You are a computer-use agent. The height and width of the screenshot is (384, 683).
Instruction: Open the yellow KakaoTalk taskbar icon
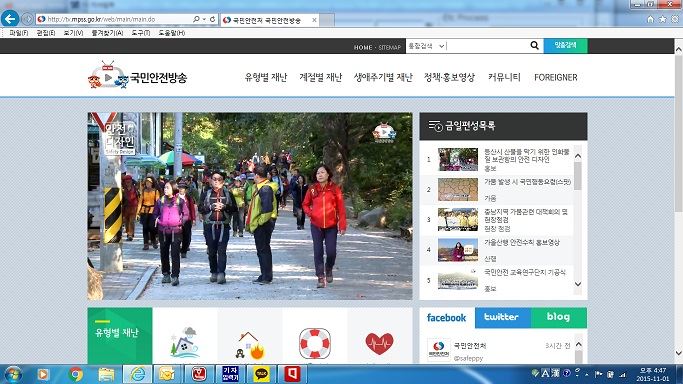[x=261, y=374]
